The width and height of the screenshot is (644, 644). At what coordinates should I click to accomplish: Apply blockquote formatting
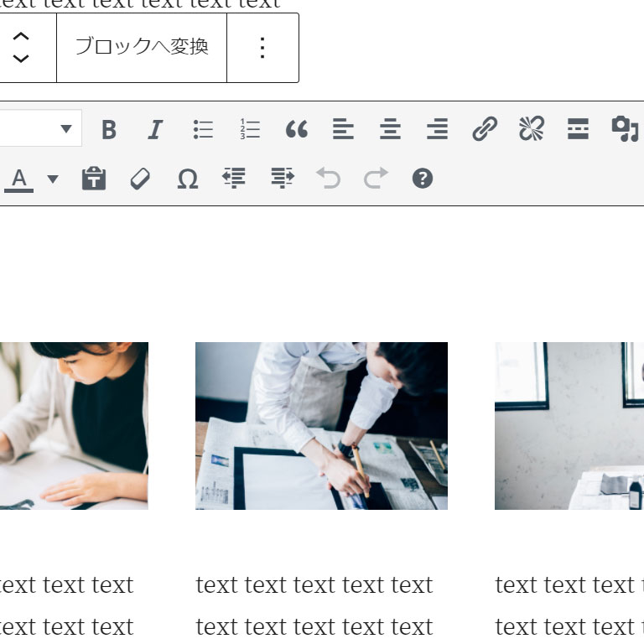pos(297,129)
